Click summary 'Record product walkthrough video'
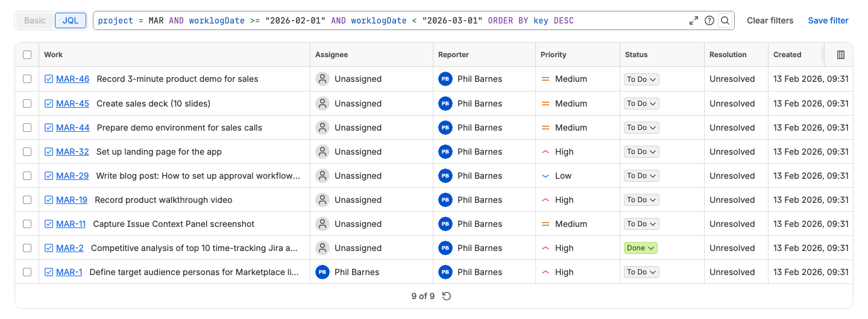 click(x=163, y=200)
